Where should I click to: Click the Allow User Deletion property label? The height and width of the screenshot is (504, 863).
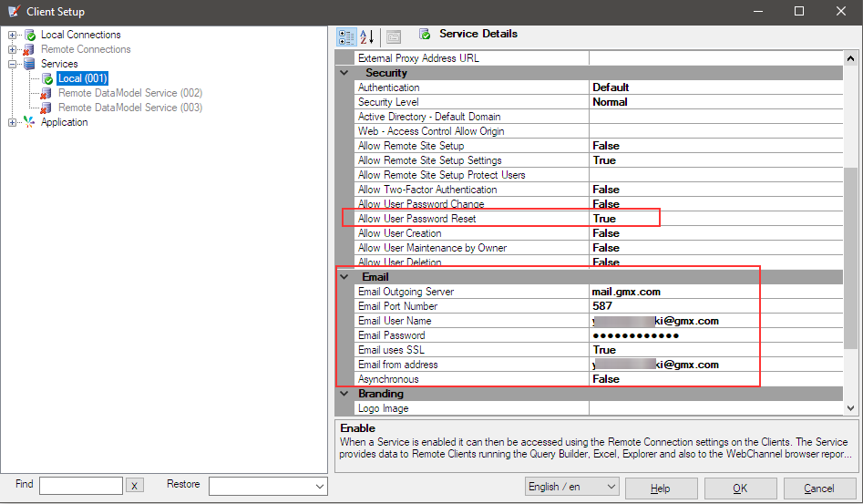point(399,262)
